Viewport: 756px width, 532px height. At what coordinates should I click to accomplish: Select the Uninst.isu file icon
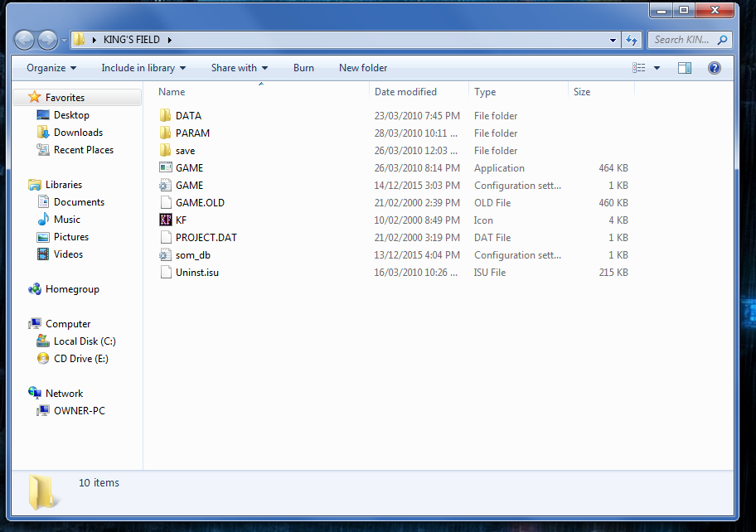166,272
